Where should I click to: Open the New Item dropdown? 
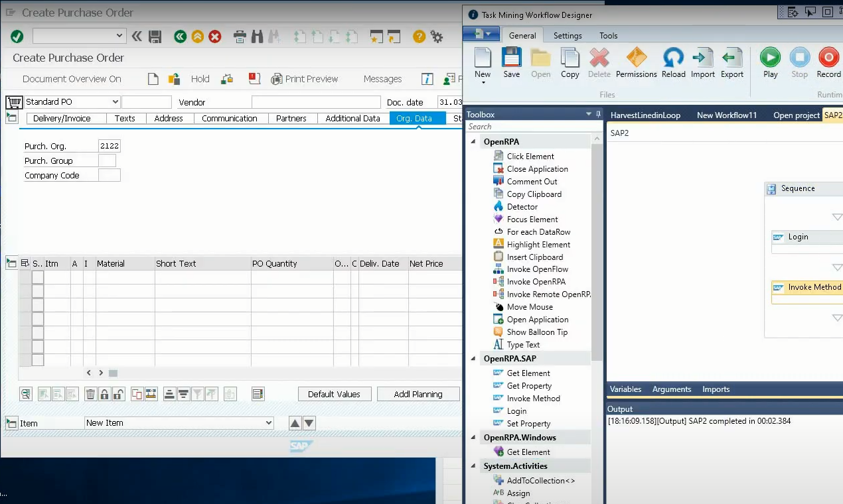tap(269, 423)
